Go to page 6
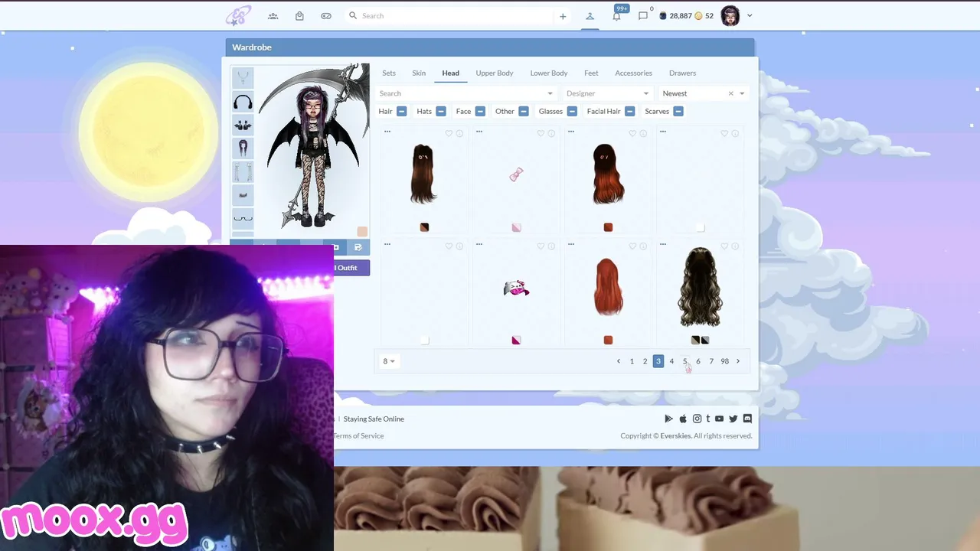 click(x=698, y=361)
